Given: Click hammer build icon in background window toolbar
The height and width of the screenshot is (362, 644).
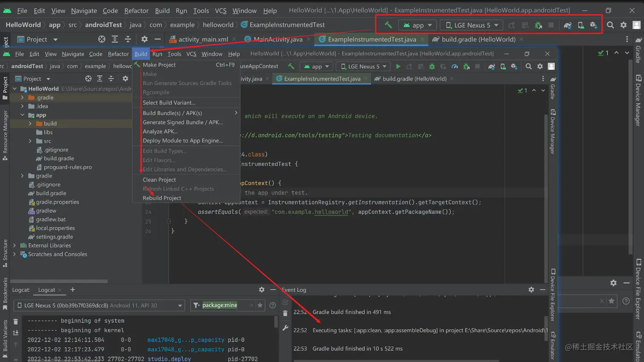Looking at the screenshot, I should coord(388,25).
